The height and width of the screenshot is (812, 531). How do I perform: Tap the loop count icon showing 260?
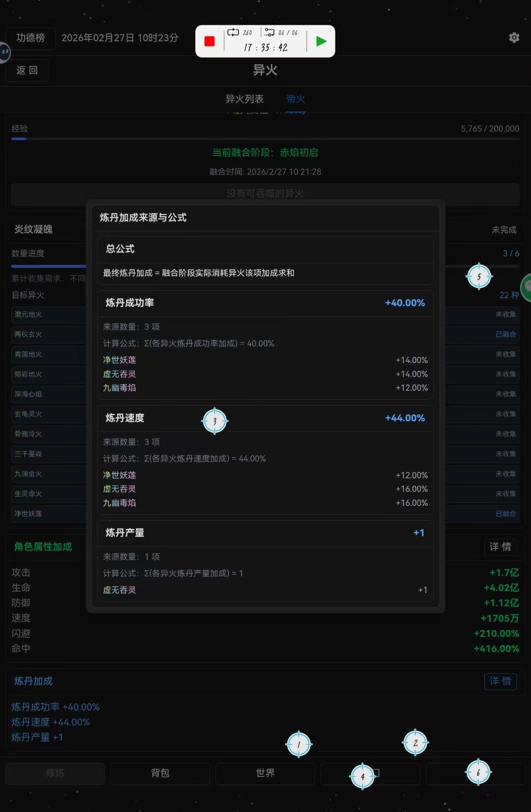point(233,32)
